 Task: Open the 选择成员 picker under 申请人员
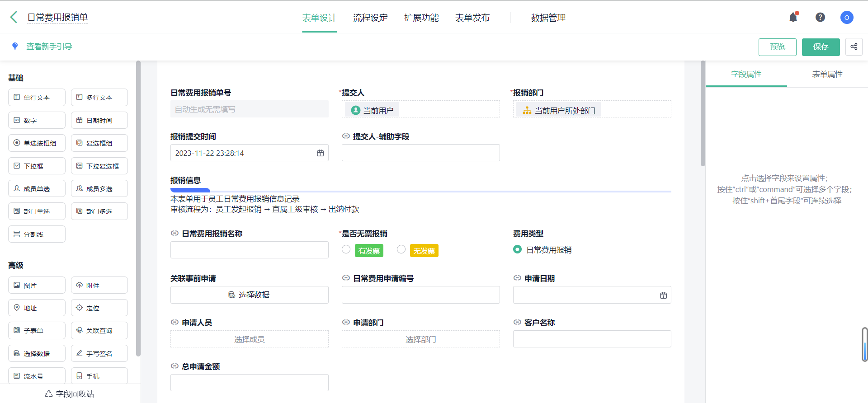coord(249,339)
